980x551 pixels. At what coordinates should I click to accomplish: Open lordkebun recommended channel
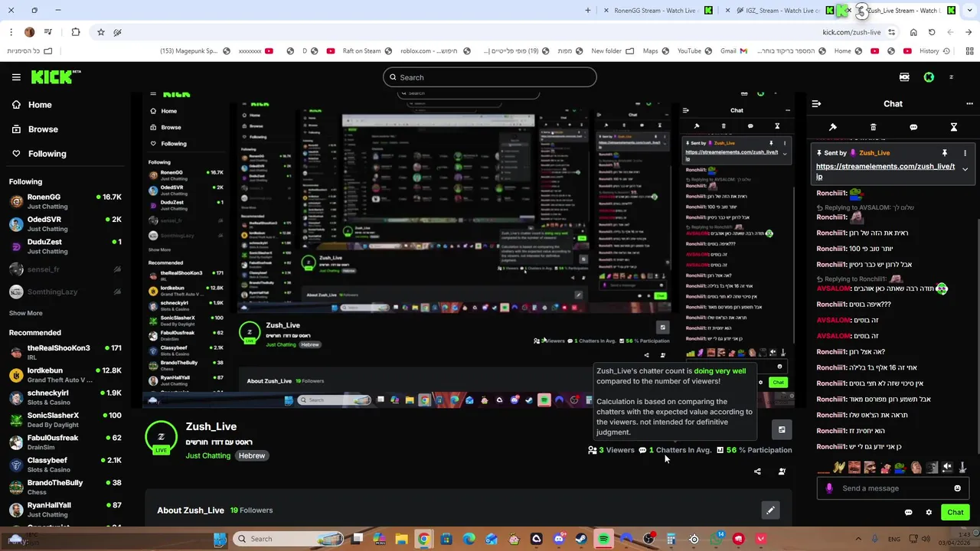(65, 375)
